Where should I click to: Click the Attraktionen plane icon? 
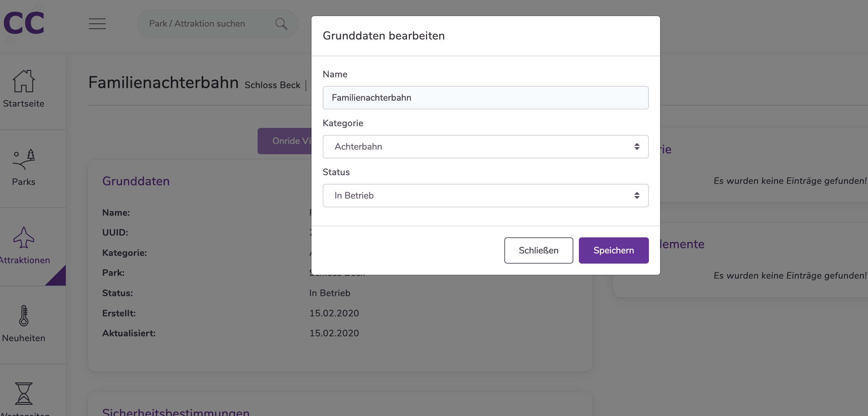point(24,237)
